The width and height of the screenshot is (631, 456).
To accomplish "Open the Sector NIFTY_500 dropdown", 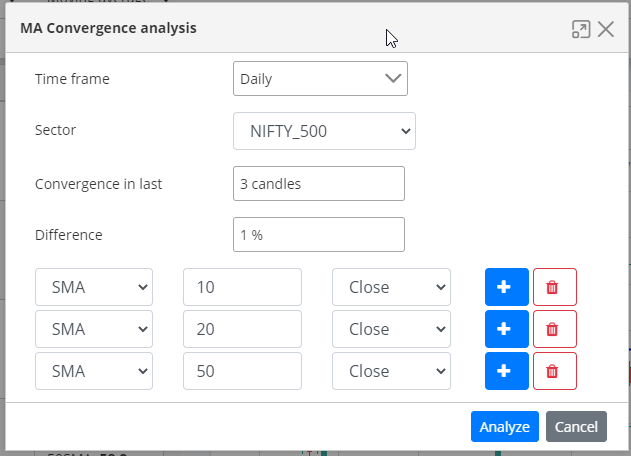I will coord(324,131).
